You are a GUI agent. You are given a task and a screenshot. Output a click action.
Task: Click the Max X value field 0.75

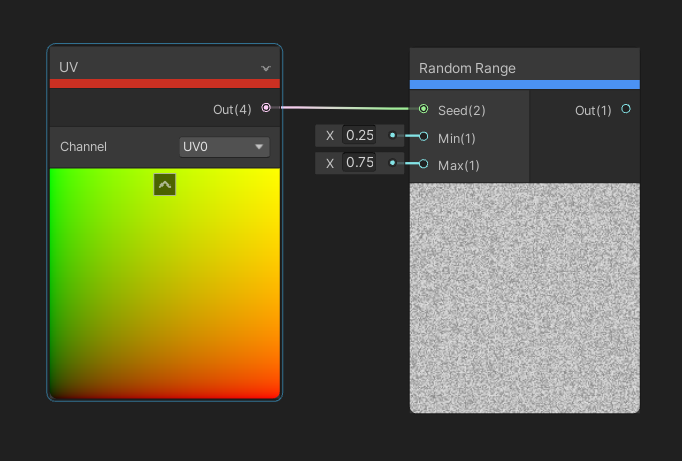click(359, 162)
